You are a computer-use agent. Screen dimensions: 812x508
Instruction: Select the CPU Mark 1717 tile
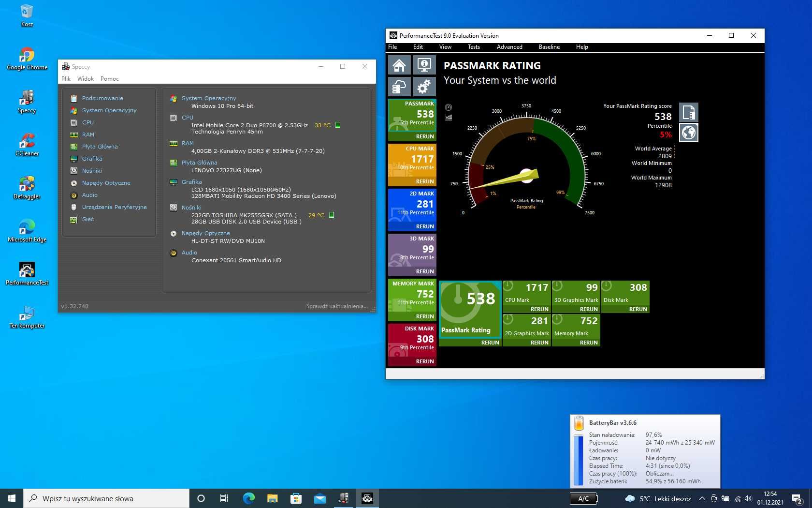click(x=527, y=293)
